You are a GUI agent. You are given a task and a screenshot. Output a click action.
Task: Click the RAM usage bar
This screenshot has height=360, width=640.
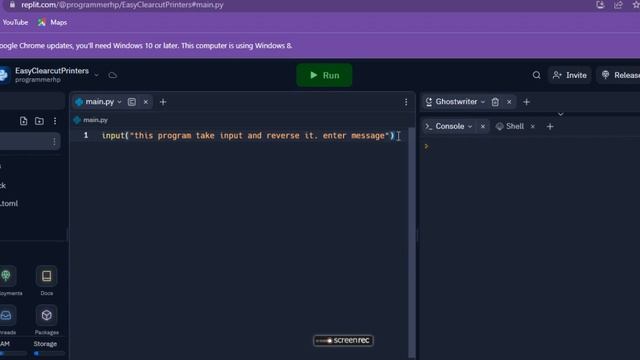coord(13,353)
